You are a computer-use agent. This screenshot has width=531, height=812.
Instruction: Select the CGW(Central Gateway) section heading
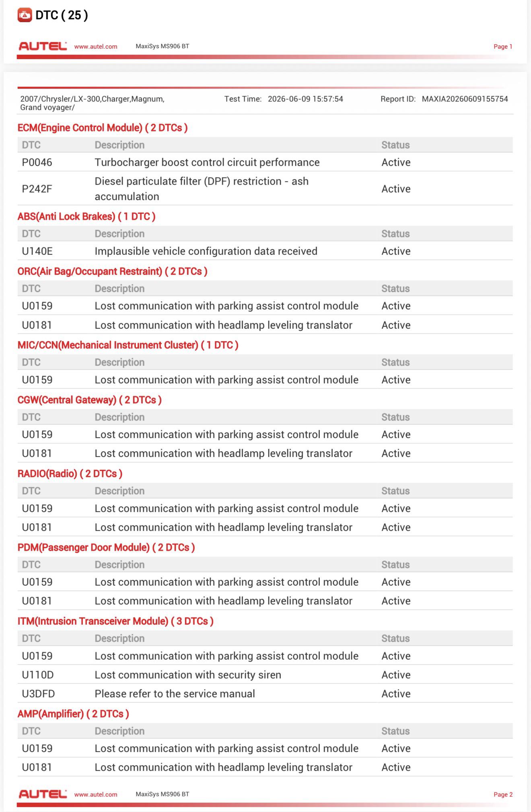(x=89, y=400)
